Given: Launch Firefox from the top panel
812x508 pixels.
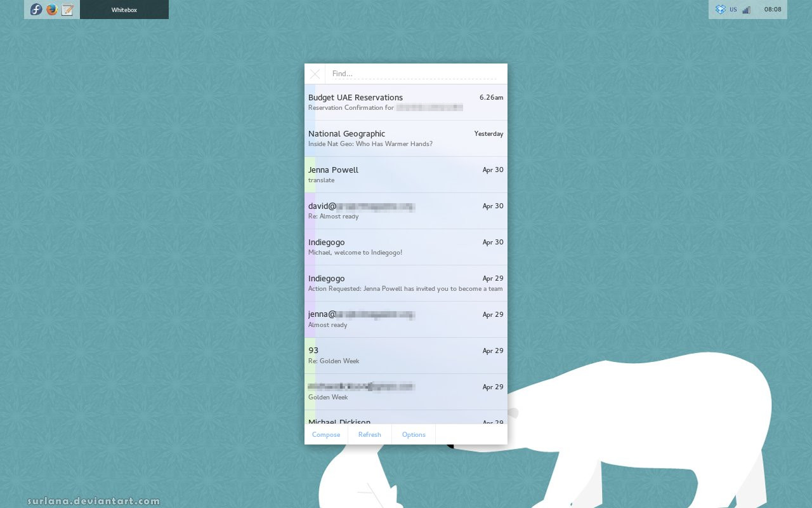Looking at the screenshot, I should click(x=52, y=10).
